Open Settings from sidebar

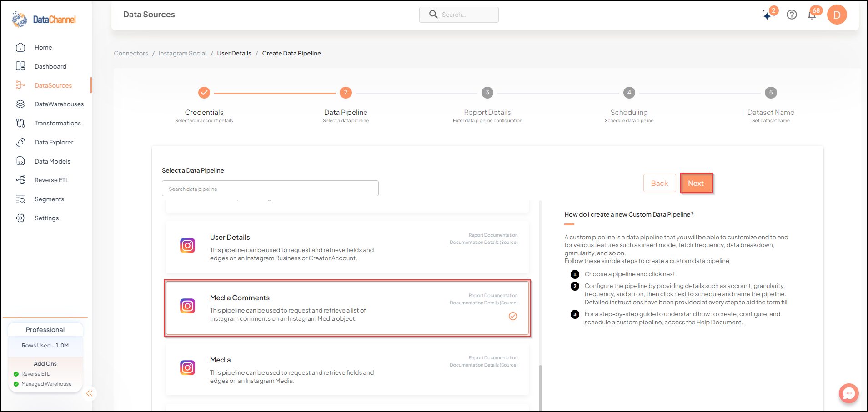click(x=46, y=218)
